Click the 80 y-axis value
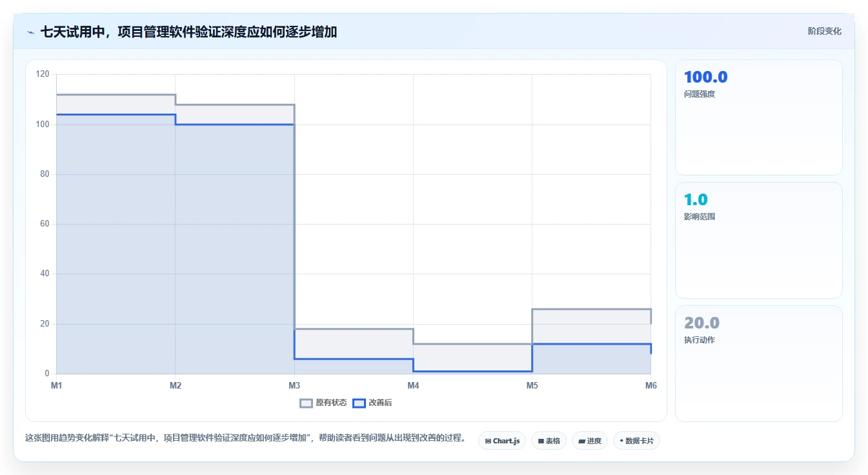The image size is (868, 475). coord(45,174)
